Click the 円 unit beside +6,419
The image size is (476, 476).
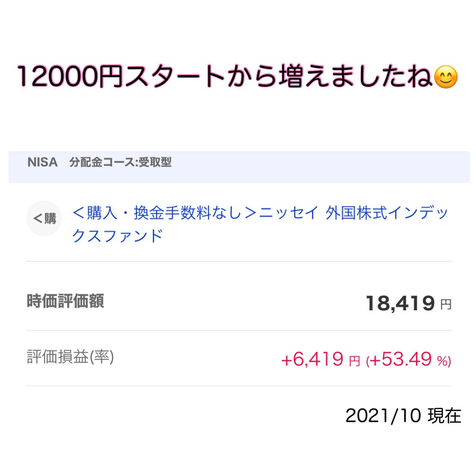click(355, 361)
